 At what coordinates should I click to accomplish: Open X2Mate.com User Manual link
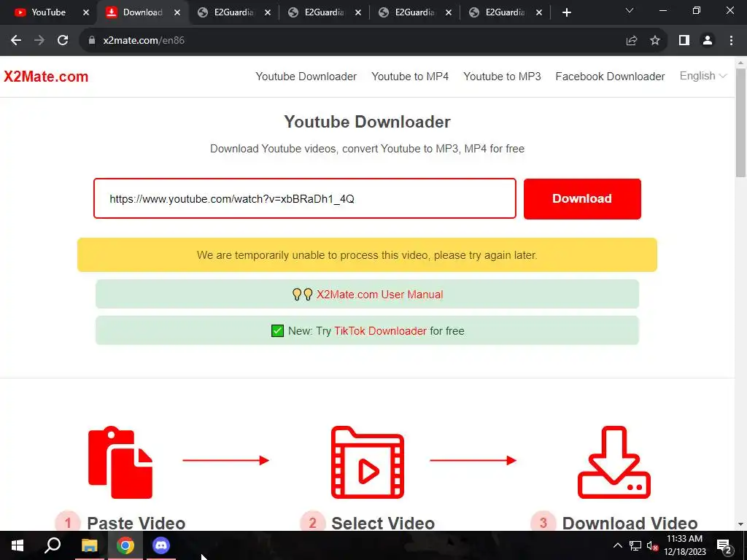379,295
